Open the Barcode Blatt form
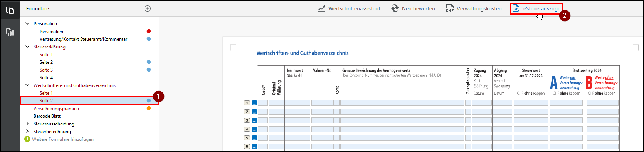Image resolution: width=644 pixels, height=152 pixels. pos(47,116)
